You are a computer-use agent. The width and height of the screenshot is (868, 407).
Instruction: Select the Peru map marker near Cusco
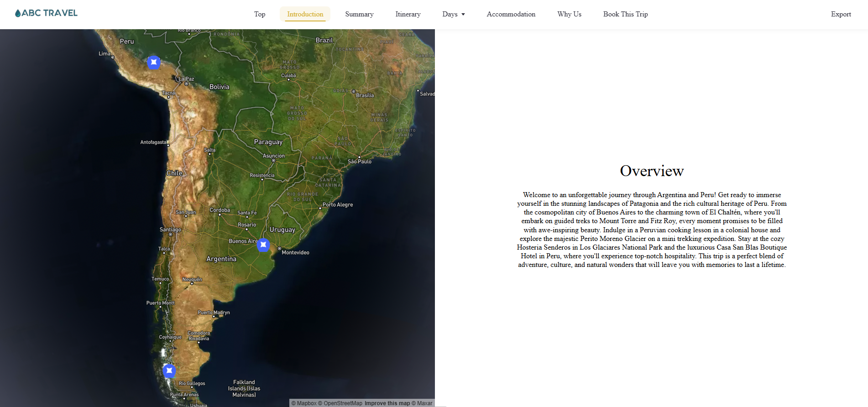[154, 62]
